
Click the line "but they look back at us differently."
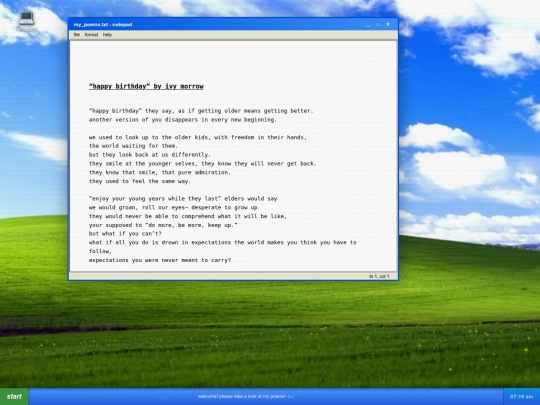pyautogui.click(x=149, y=155)
